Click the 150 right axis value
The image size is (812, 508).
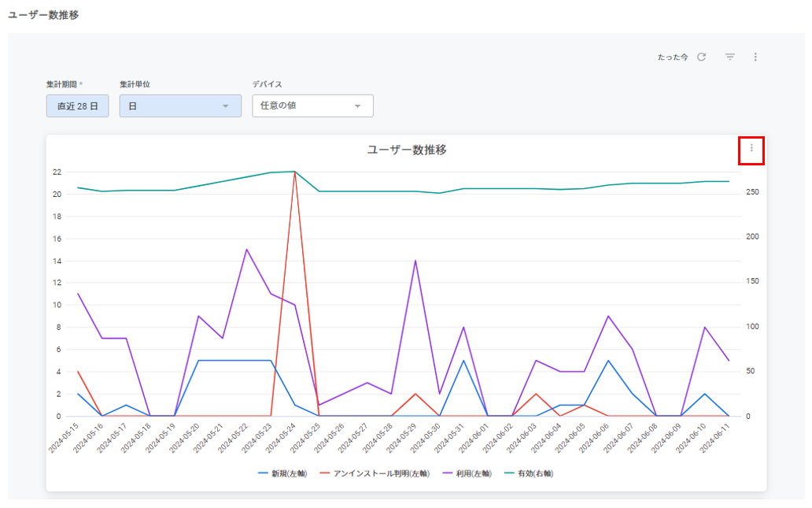point(752,281)
